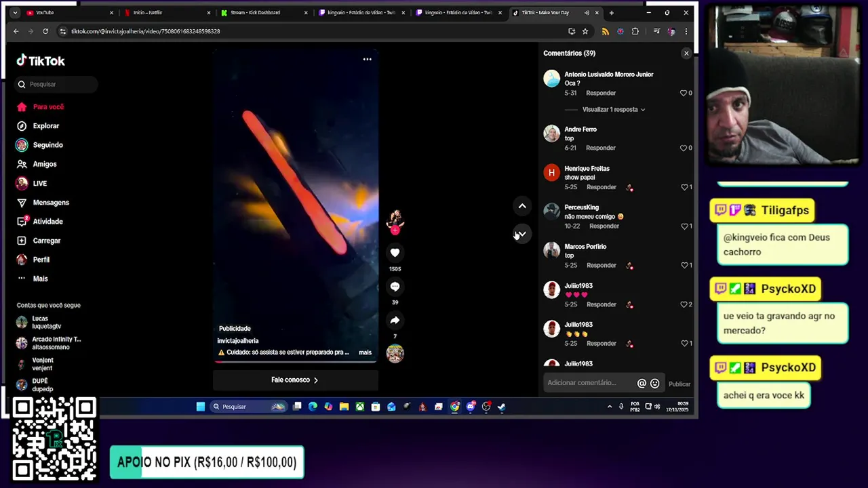Insert a mention with the @ icon
Image resolution: width=868 pixels, height=488 pixels.
point(642,383)
